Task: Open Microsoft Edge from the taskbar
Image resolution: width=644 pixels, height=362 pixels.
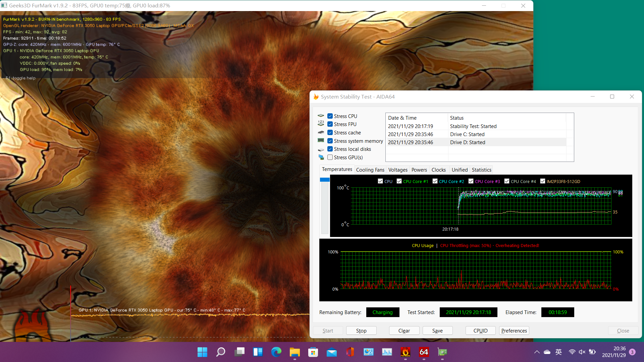Action: tap(276, 352)
